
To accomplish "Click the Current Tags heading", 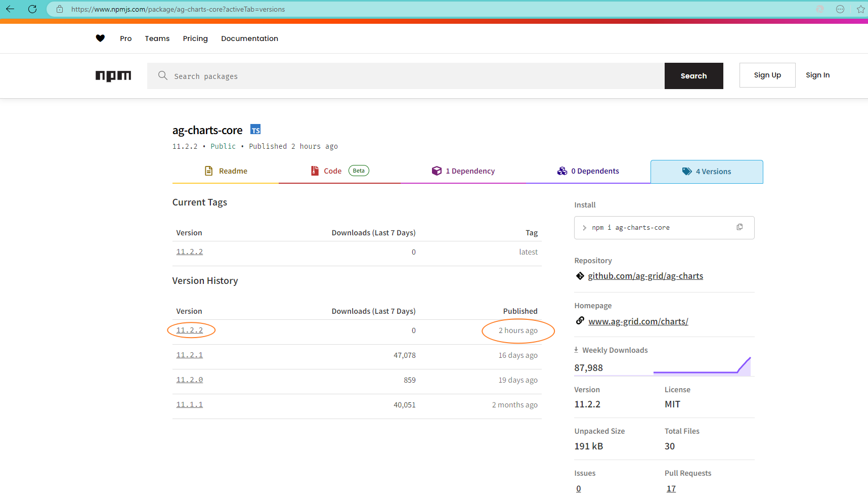I will pos(199,202).
